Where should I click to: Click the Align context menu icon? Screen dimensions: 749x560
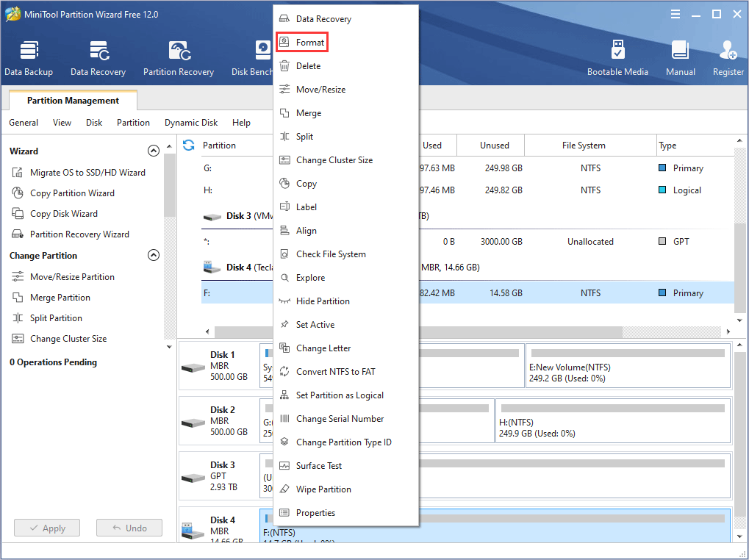click(284, 231)
